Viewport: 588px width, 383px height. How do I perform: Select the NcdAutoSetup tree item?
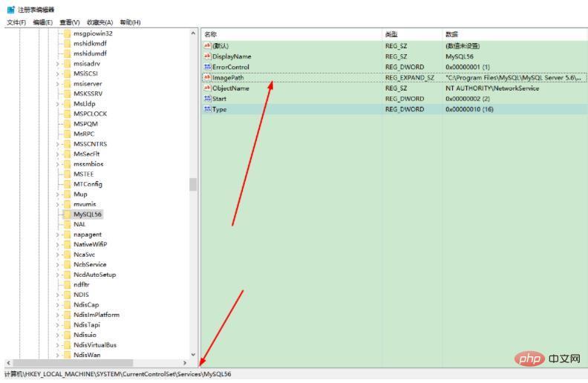pyautogui.click(x=94, y=275)
